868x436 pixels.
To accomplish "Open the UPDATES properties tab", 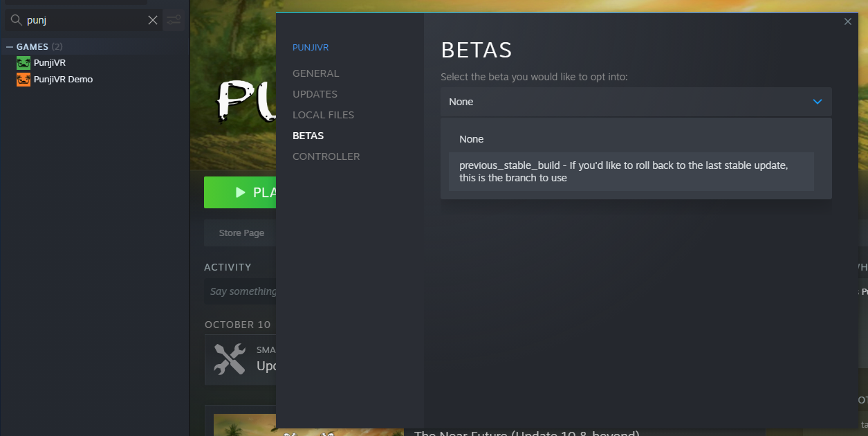I will 315,94.
